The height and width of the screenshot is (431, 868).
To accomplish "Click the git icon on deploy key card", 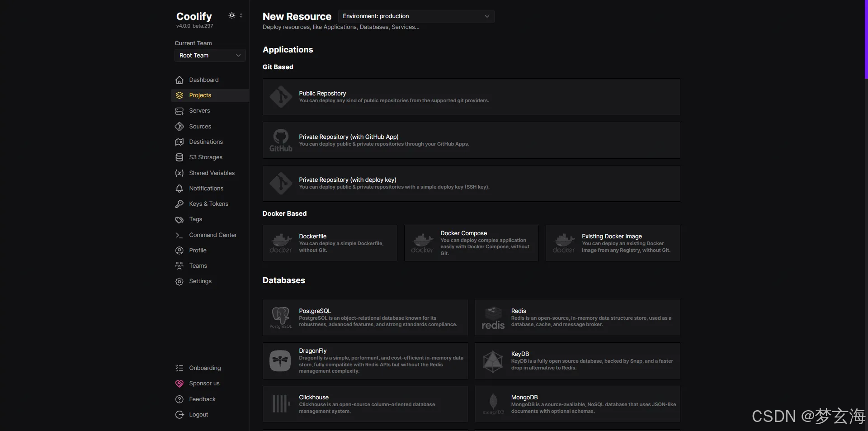I will pyautogui.click(x=281, y=183).
